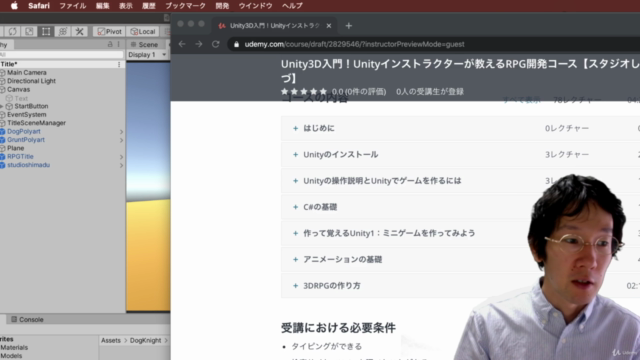Screen dimensions: 640x360
Task: Open the 開発 menu
Action: (222, 6)
